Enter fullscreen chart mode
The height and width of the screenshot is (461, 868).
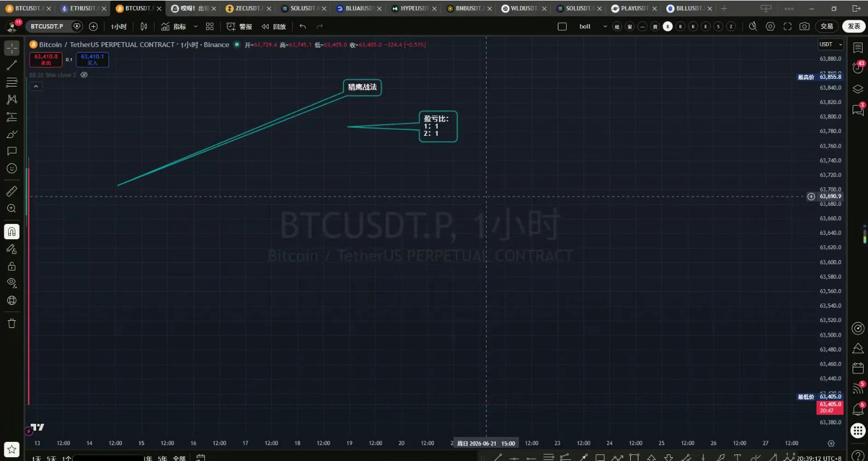[787, 26]
